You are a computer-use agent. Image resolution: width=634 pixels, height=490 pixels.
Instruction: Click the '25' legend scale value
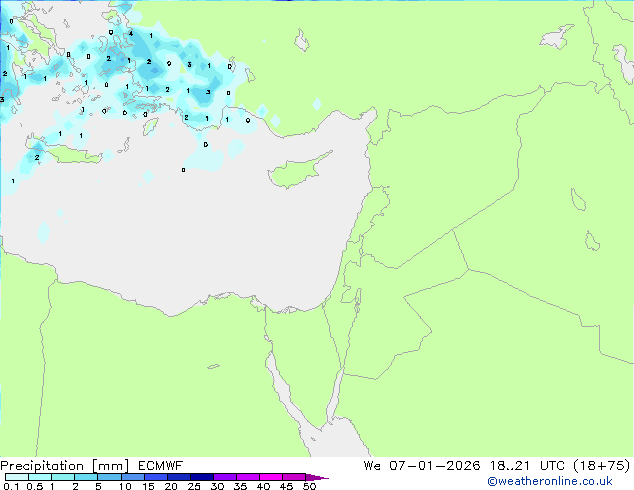click(x=194, y=486)
